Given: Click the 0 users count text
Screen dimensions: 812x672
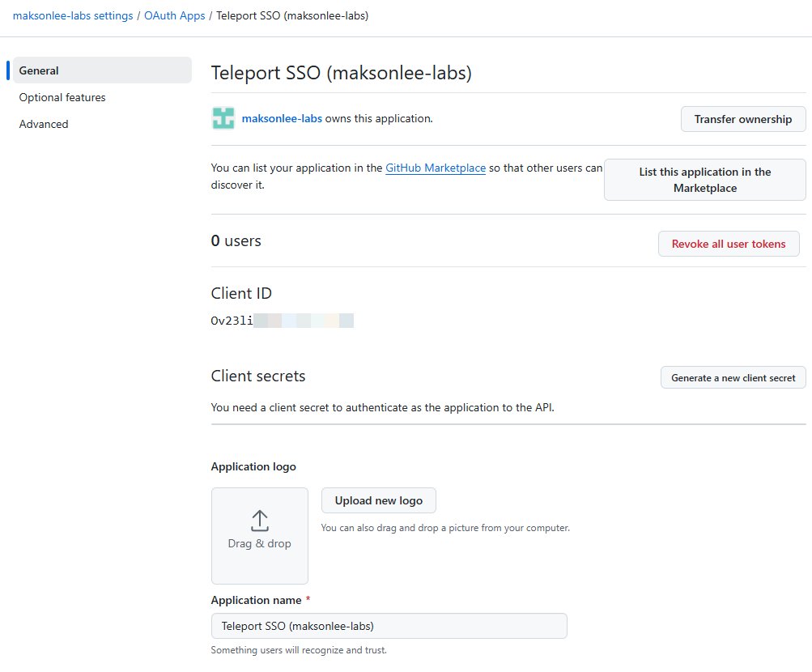Looking at the screenshot, I should tap(236, 240).
